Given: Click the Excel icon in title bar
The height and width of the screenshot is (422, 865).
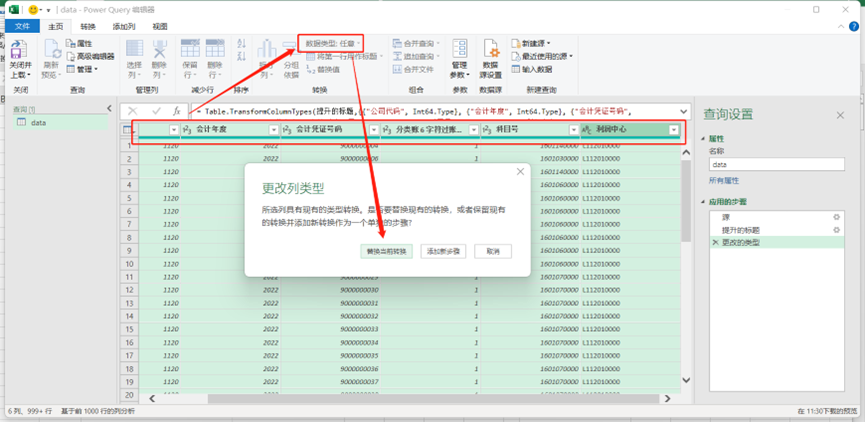Looking at the screenshot, I should pyautogui.click(x=15, y=9).
